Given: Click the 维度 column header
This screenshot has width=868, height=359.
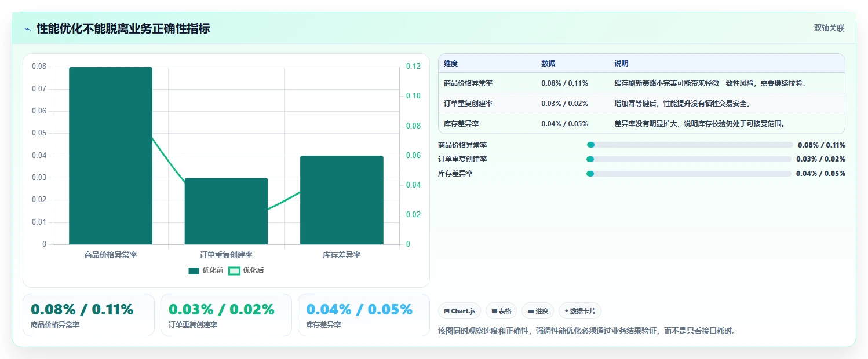Looking at the screenshot, I should click(451, 64).
